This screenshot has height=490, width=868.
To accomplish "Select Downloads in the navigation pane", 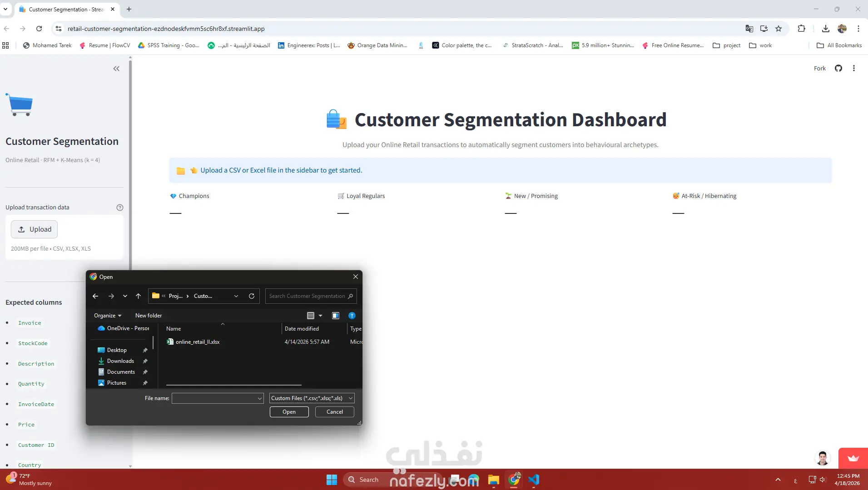I will tap(120, 361).
